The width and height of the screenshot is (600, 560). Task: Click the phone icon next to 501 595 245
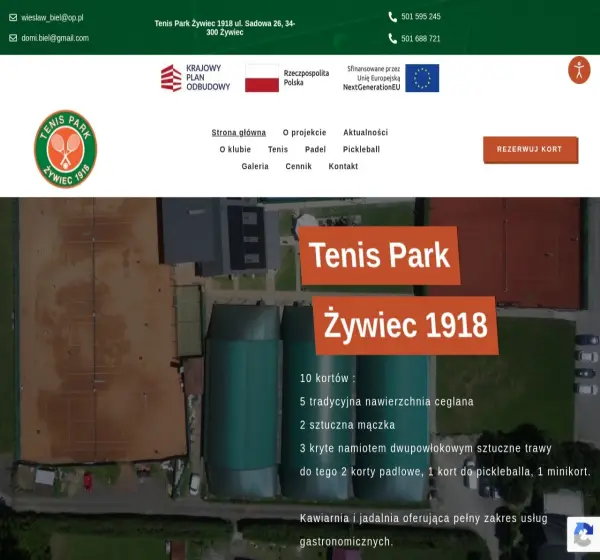pos(393,17)
